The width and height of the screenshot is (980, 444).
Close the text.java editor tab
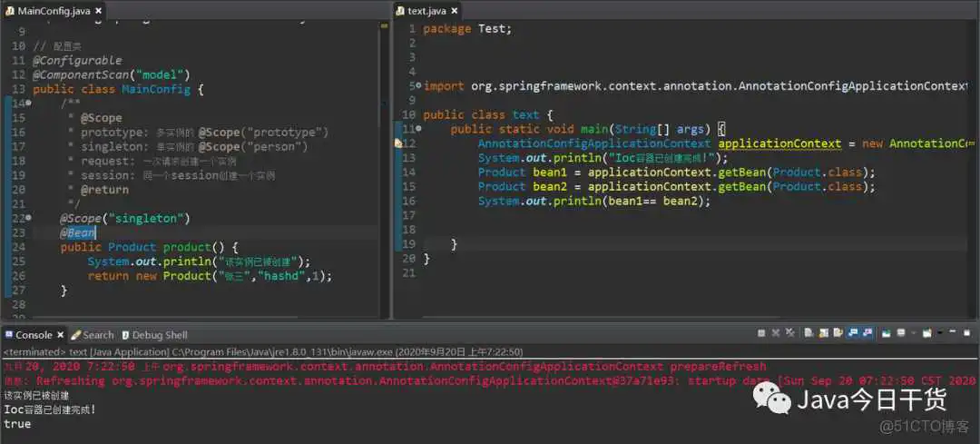(x=455, y=11)
